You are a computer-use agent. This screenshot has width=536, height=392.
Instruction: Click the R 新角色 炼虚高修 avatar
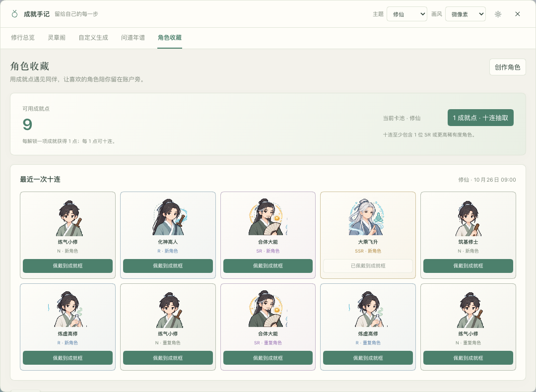[x=67, y=309]
